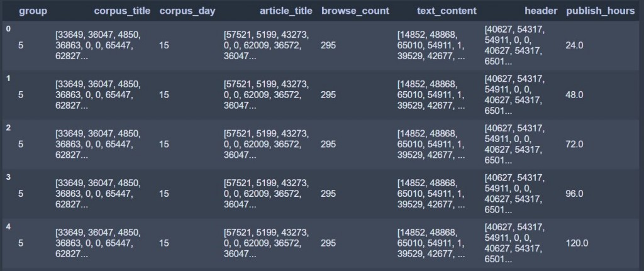The image size is (644, 271).
Task: Click text_content cell in the 72.0 row
Action: pyautogui.click(x=431, y=145)
